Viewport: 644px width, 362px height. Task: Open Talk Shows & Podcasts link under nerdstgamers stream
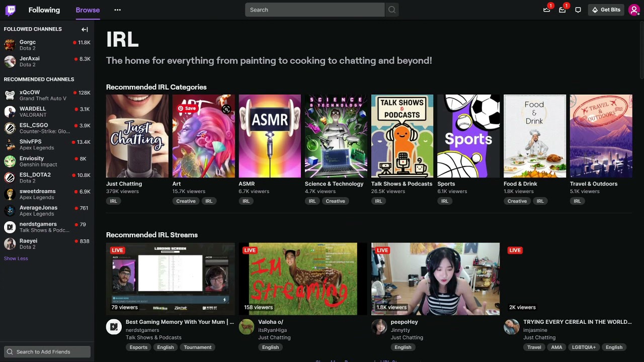pyautogui.click(x=153, y=337)
